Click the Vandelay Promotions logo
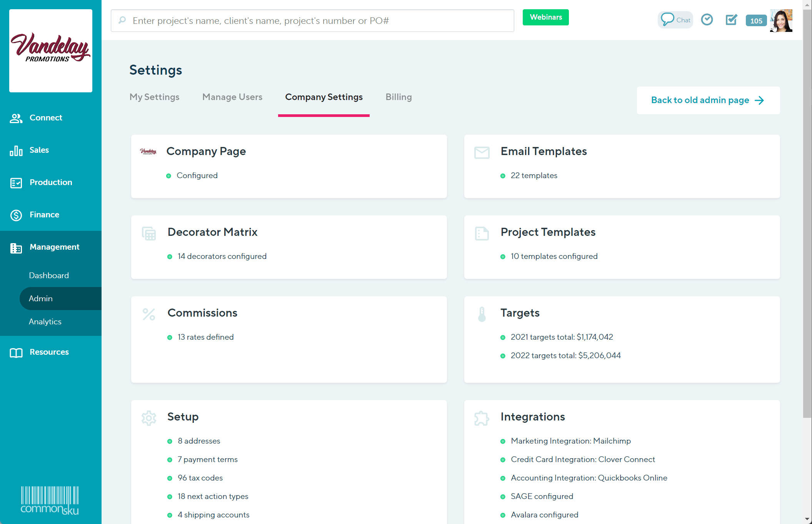 50,50
